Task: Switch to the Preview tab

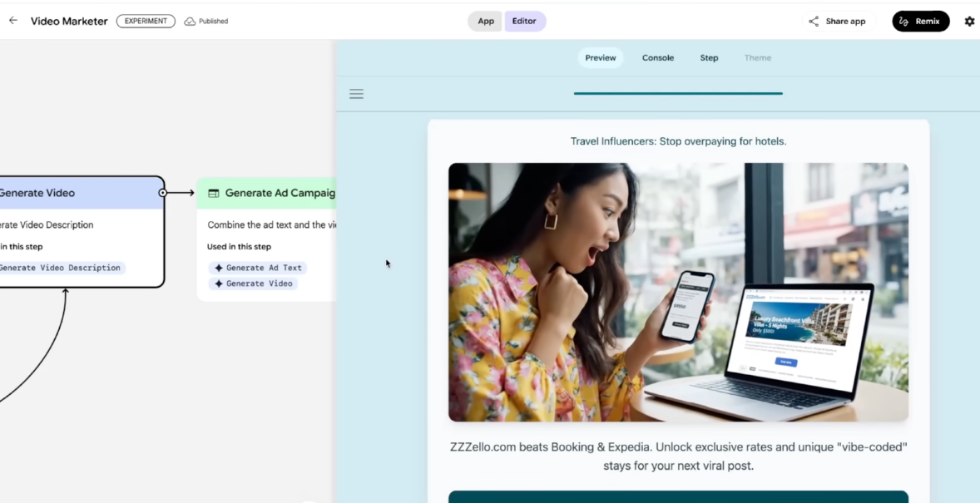Action: coord(601,57)
